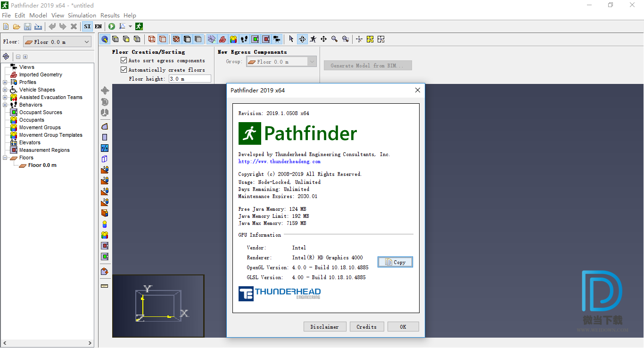Expand the Profiles tree node
This screenshot has height=348, width=644.
[5, 82]
